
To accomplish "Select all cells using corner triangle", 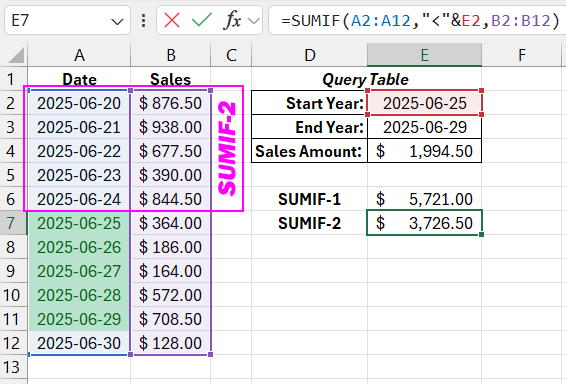I will (16, 55).
